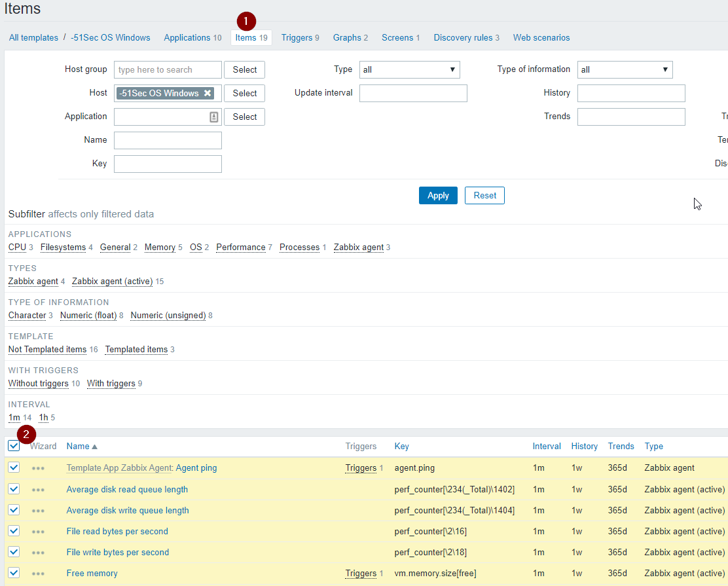Image resolution: width=728 pixels, height=586 pixels.
Task: Show items Without triggers
Action: [x=39, y=384]
